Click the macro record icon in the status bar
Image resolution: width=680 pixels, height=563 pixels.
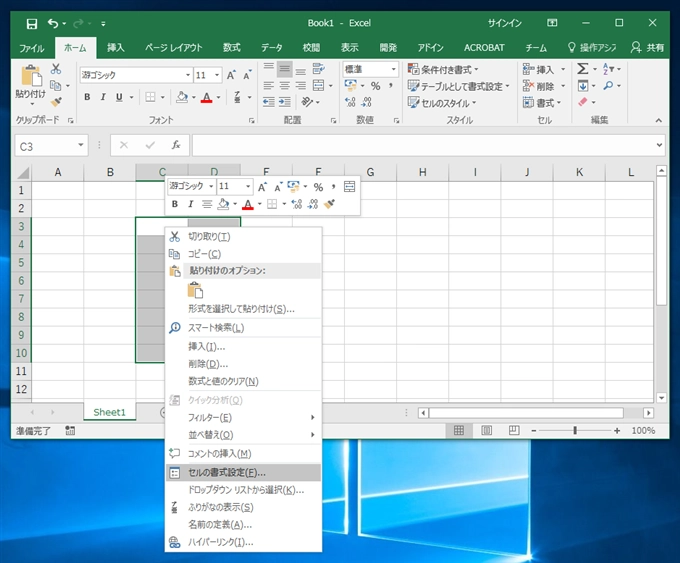[70, 430]
